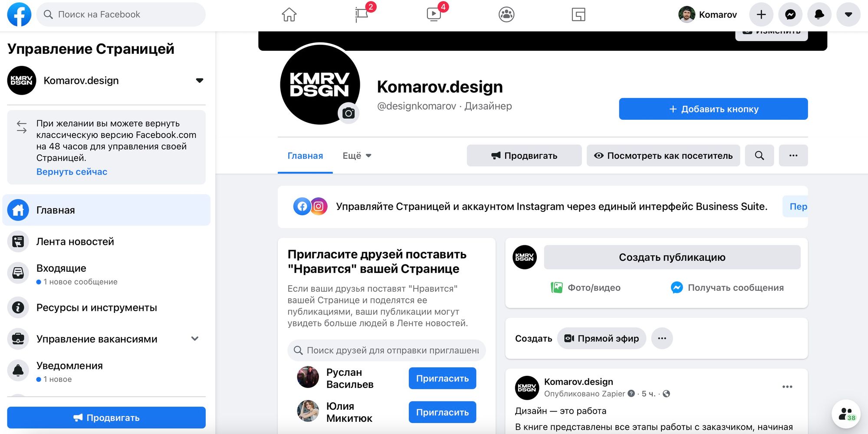
Task: Open the Groups icon in top navigation
Action: (506, 15)
